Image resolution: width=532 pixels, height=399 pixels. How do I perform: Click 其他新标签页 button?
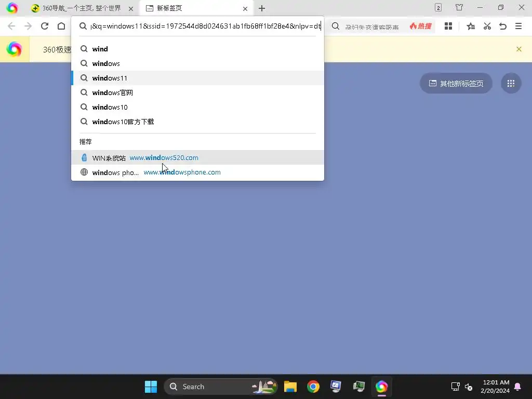[456, 84]
